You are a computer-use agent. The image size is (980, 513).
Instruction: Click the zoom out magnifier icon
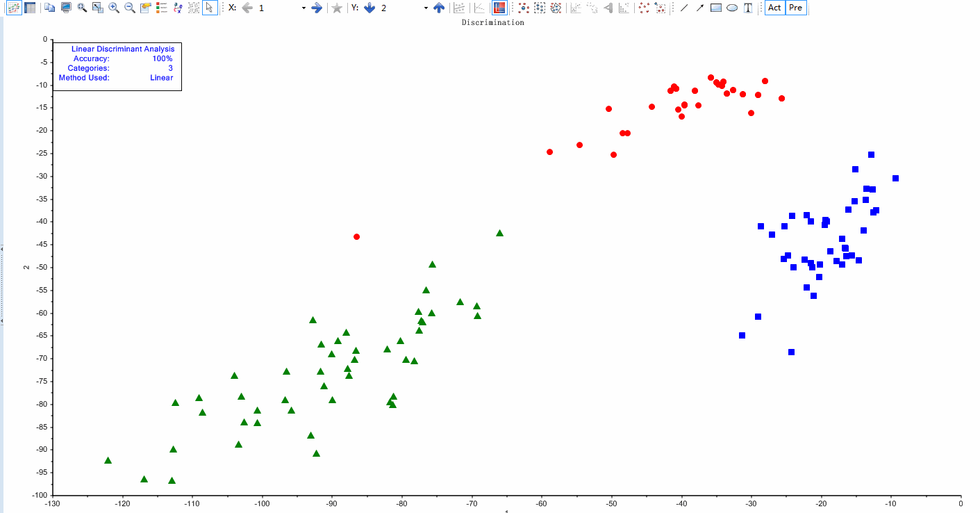coord(130,8)
